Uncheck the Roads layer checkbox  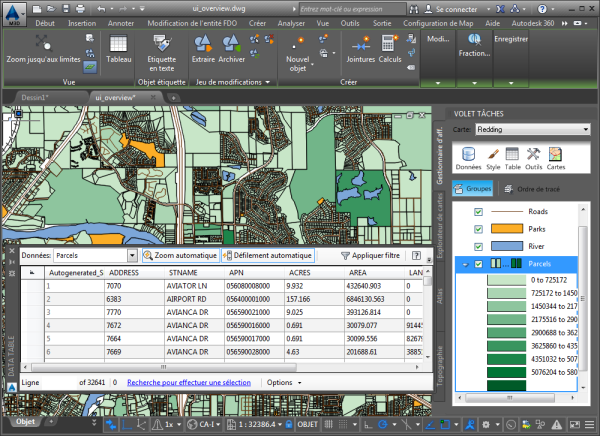coord(478,212)
